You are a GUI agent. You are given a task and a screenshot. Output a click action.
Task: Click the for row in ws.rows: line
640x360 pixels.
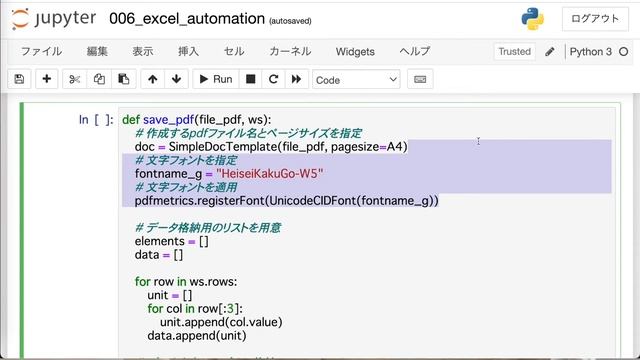pos(186,281)
